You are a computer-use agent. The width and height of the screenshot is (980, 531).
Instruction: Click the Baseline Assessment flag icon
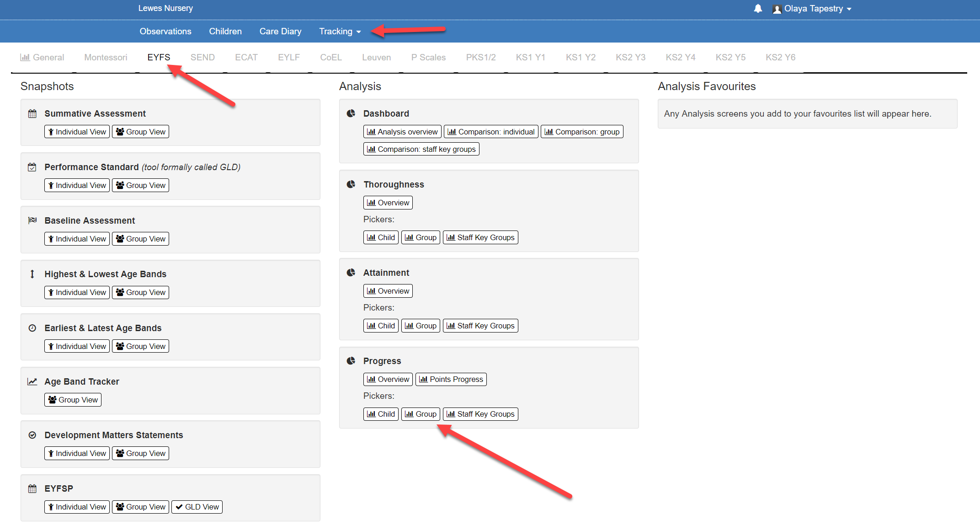tap(32, 220)
